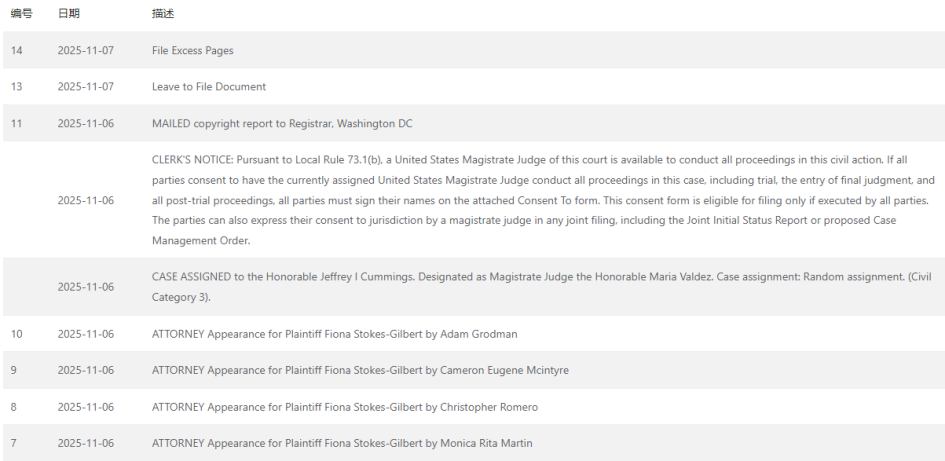Click docket number 11
This screenshot has width=945, height=461.
tap(16, 124)
